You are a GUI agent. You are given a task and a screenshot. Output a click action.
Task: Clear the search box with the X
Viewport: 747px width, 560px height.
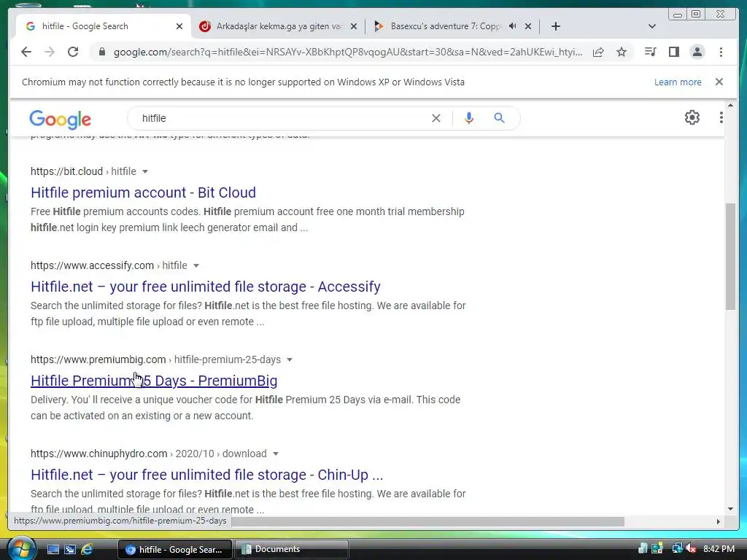coord(436,118)
